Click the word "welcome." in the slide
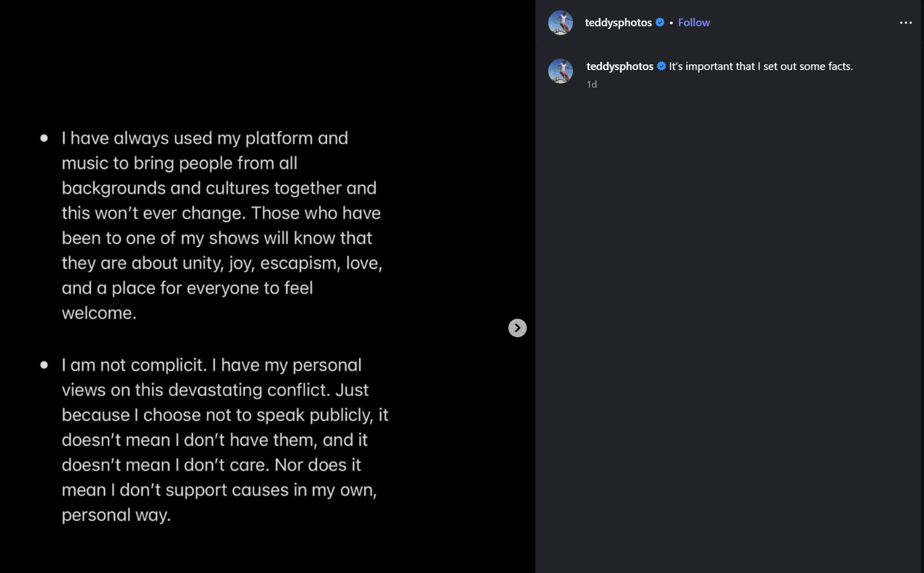The height and width of the screenshot is (573, 924). [x=99, y=313]
